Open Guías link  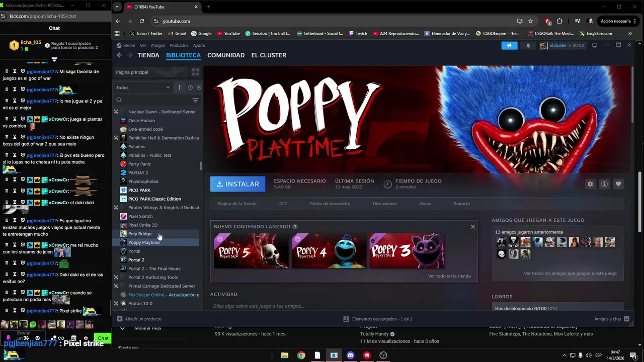point(425,204)
